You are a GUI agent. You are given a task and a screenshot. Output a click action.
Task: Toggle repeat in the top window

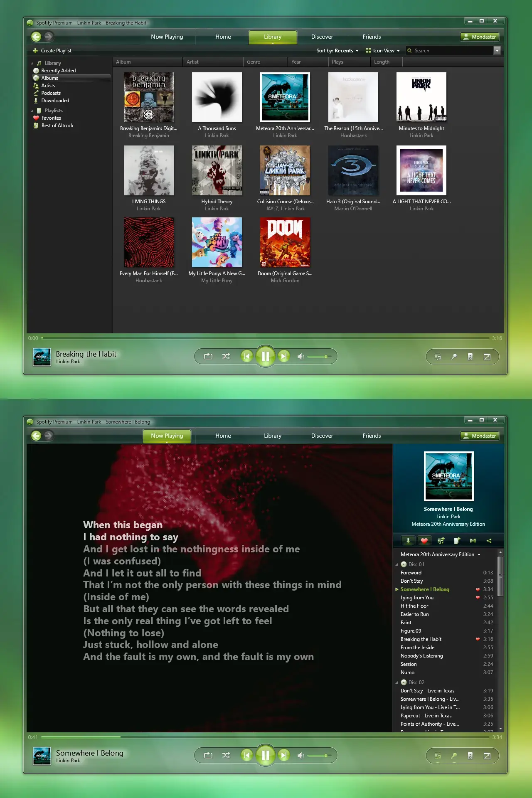tap(208, 356)
